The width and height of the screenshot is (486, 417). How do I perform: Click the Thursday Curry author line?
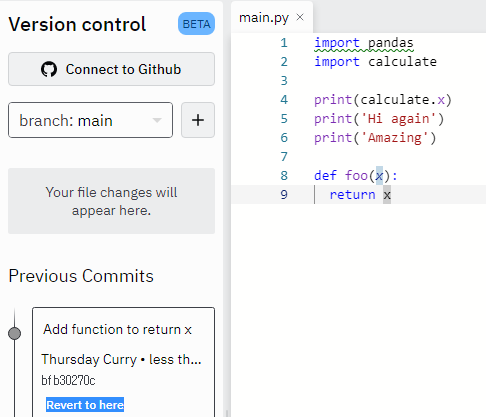[x=121, y=359]
